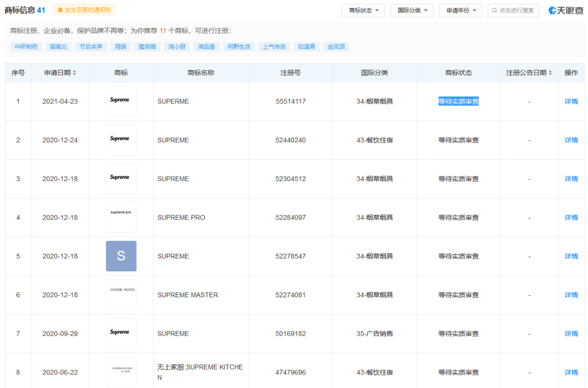
Task: Open 详情 for trademark SUPERME 55514117
Action: pyautogui.click(x=571, y=101)
